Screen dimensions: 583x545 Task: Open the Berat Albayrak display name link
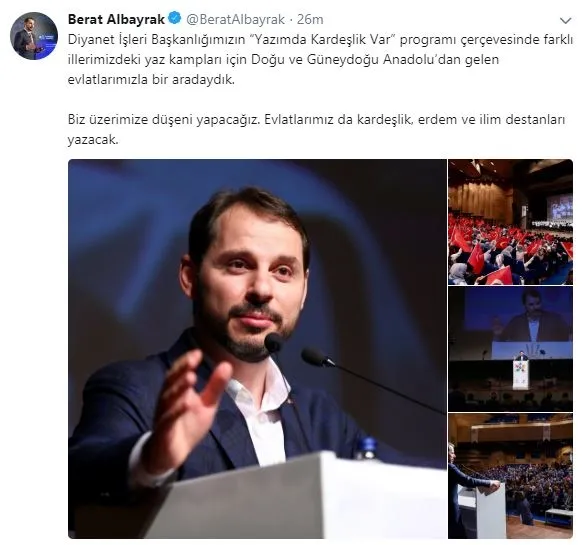[x=116, y=19]
